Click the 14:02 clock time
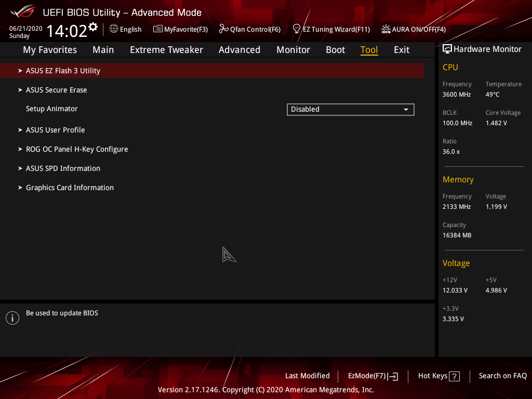532x399 pixels. tap(67, 31)
